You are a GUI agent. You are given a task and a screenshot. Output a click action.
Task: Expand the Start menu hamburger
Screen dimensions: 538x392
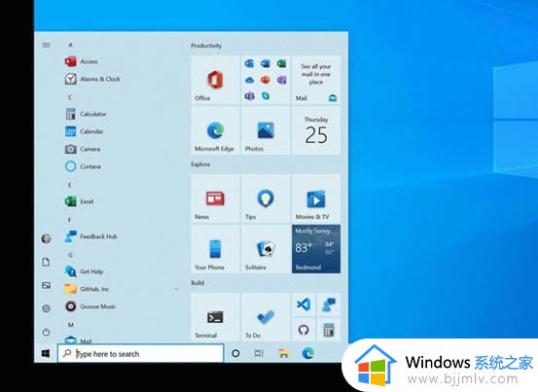46,45
